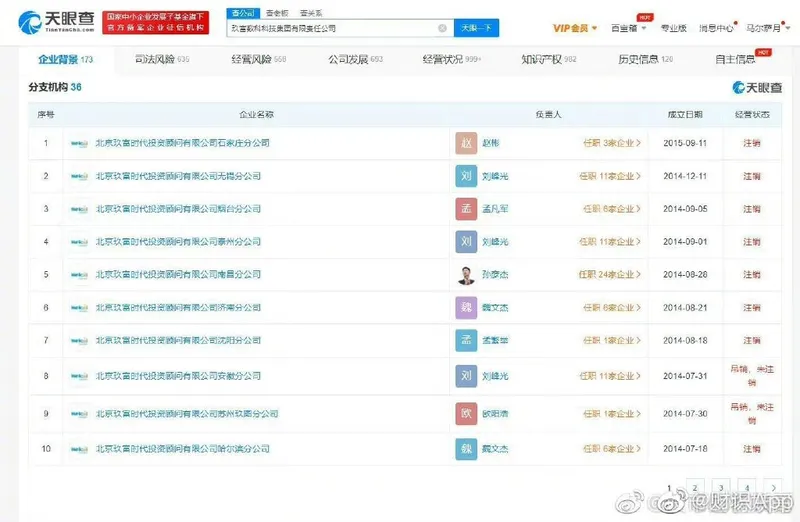
Task: Expand 任职 11家企业 in 无锡分公司 row
Action: [x=610, y=176]
